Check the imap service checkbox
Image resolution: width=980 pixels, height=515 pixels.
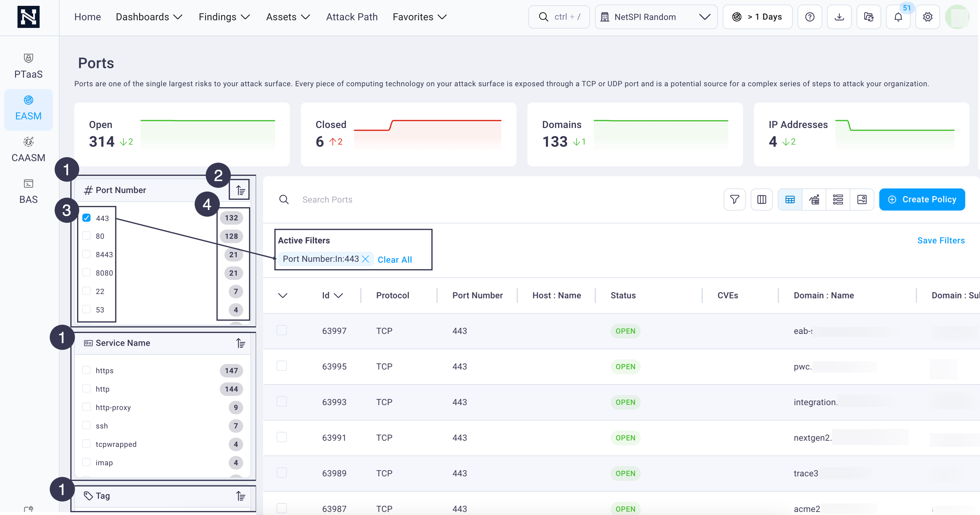click(x=87, y=462)
